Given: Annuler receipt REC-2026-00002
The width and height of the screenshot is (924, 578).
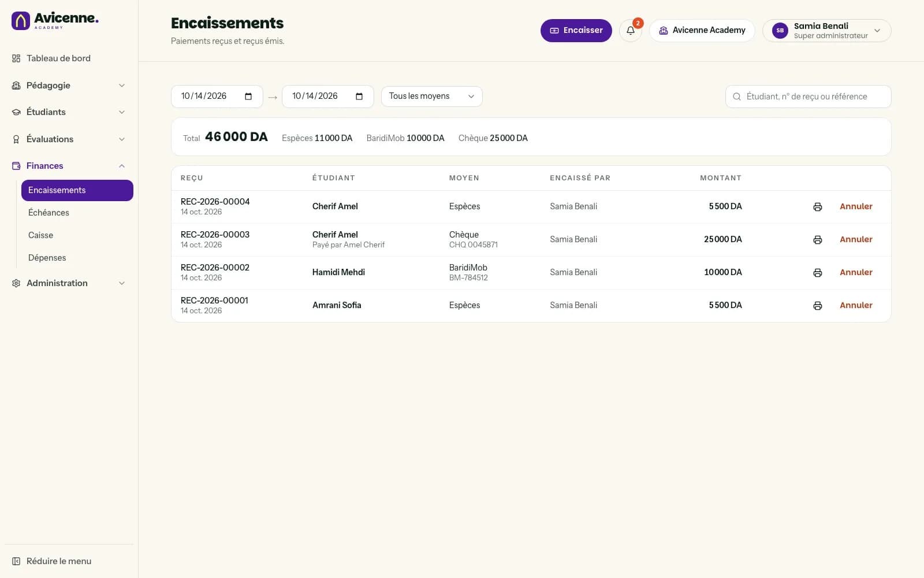Looking at the screenshot, I should [856, 272].
